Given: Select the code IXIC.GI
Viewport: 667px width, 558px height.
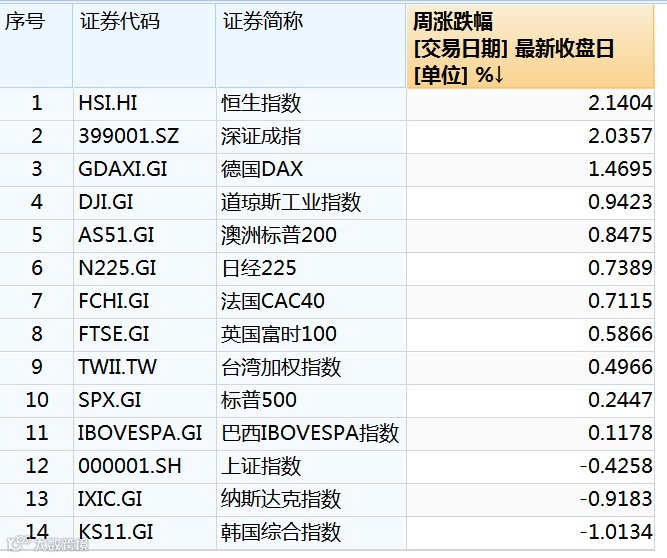Looking at the screenshot, I should pyautogui.click(x=110, y=499).
